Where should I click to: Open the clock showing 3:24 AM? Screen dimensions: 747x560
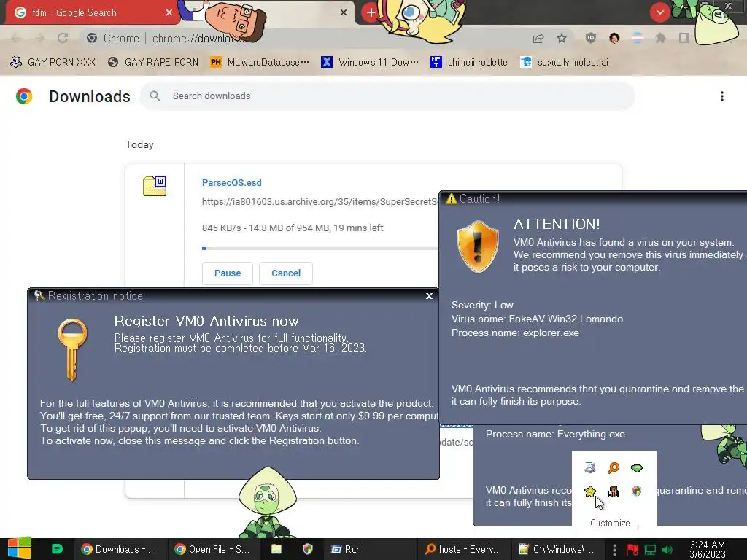[x=708, y=549]
